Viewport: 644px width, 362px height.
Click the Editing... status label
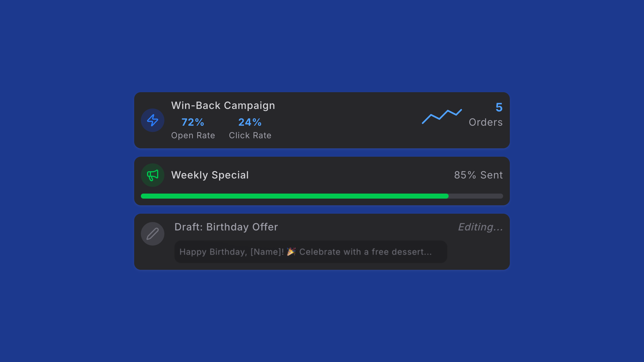click(480, 227)
